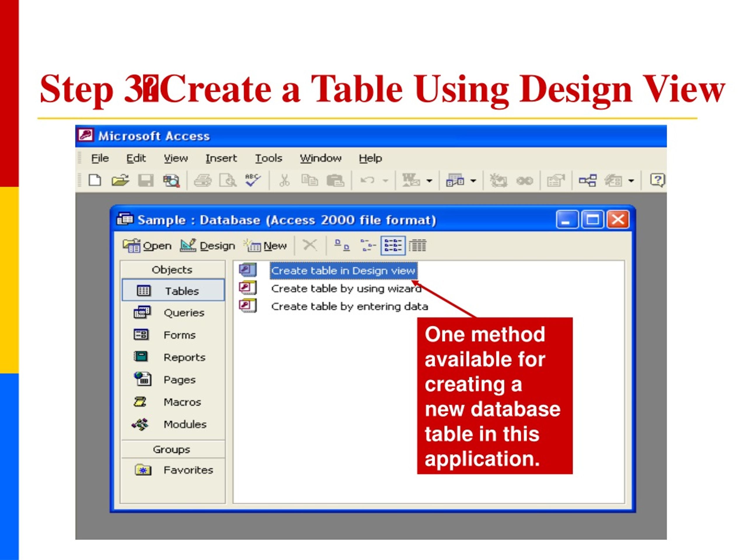
Task: Open the Insert menu
Action: click(x=221, y=158)
